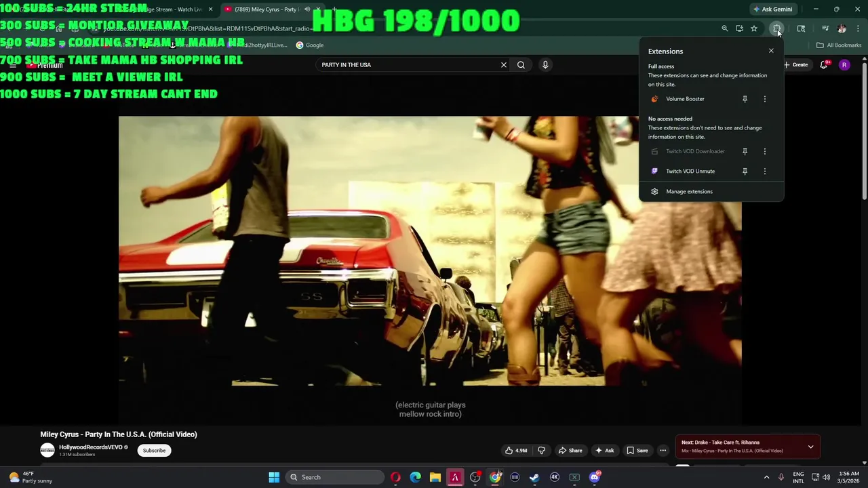Open Twitch VOD Unmute more options

click(765, 171)
